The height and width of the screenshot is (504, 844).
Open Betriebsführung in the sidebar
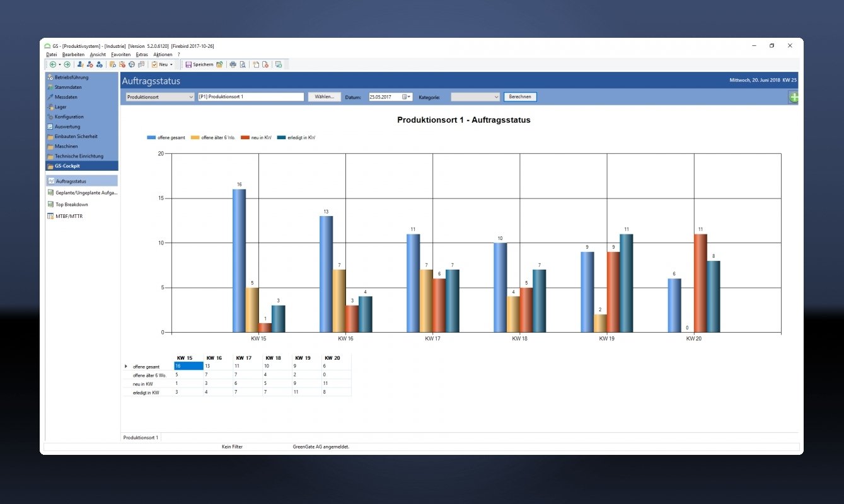tap(82, 77)
